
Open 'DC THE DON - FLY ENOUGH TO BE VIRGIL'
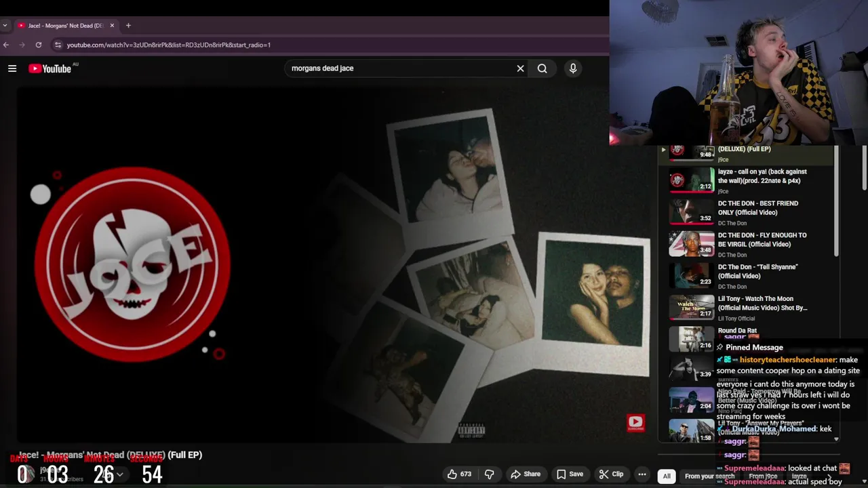[762, 240]
